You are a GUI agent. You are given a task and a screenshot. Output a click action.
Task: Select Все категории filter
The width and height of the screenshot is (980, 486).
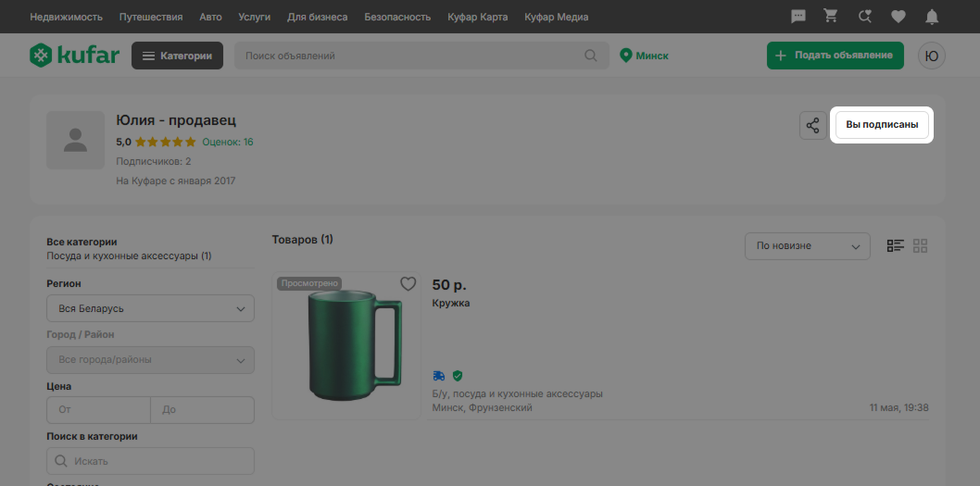[82, 242]
